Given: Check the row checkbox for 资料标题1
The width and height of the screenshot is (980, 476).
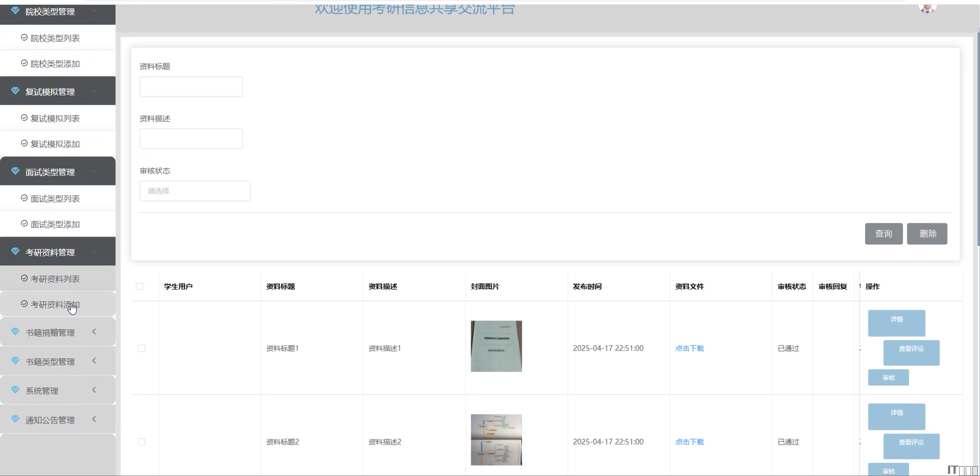Looking at the screenshot, I should 142,348.
